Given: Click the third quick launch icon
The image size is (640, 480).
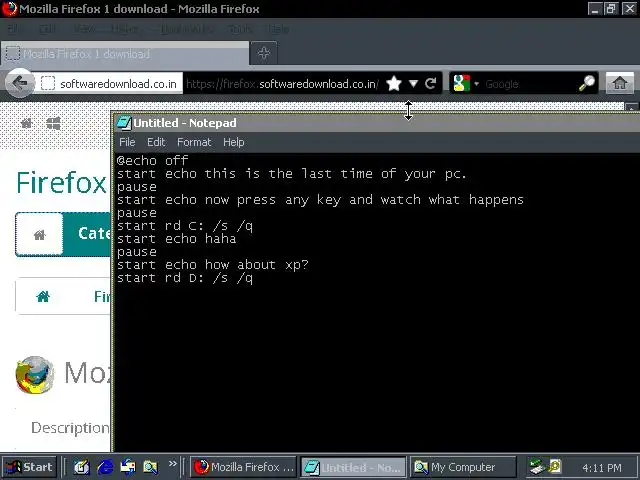Looking at the screenshot, I should click(128, 467).
